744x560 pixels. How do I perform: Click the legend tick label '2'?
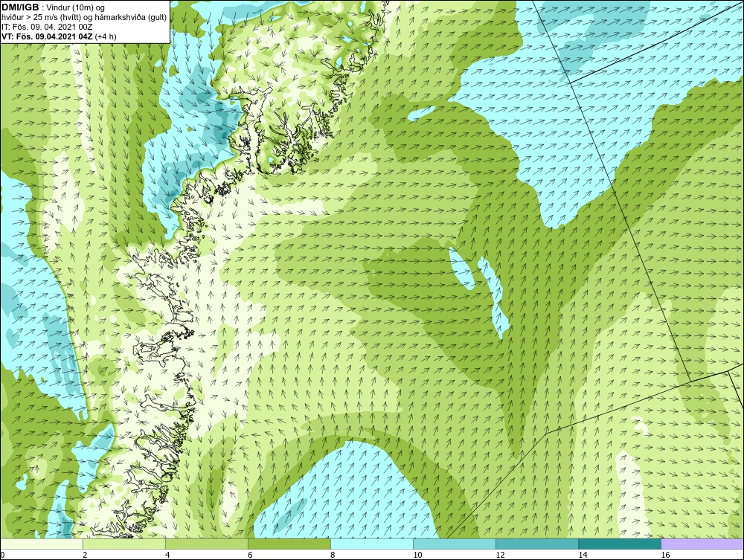pos(85,555)
